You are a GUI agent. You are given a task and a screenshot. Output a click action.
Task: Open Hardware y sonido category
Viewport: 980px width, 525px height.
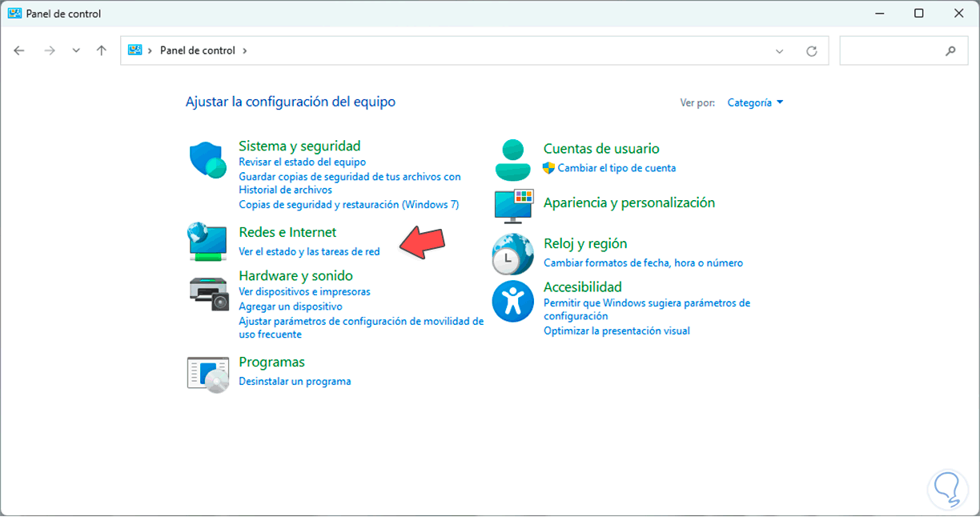[x=295, y=275]
